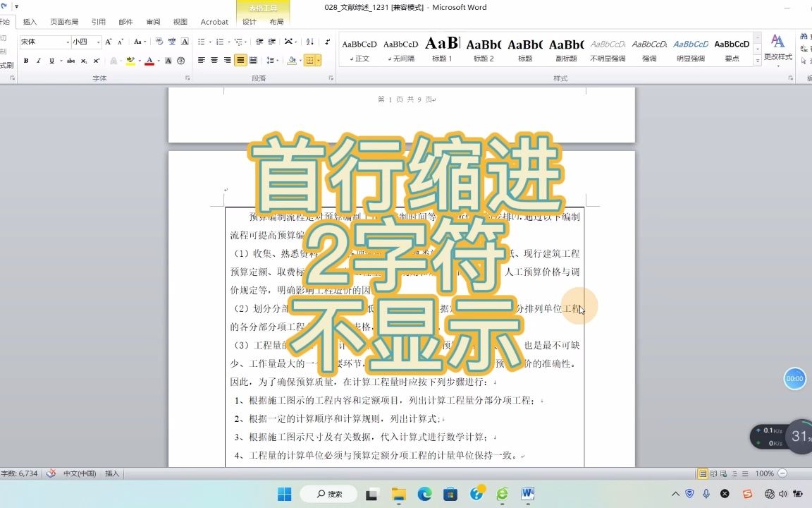
Task: Click the 字数: 6,734 word count
Action: point(20,474)
